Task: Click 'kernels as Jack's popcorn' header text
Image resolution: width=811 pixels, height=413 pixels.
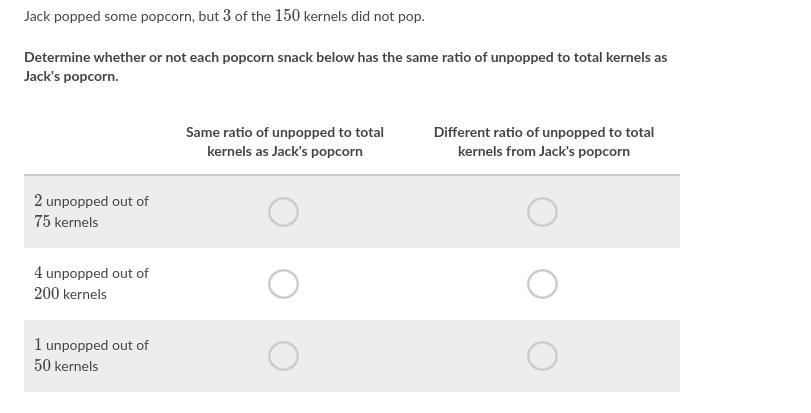Action: coord(284,152)
